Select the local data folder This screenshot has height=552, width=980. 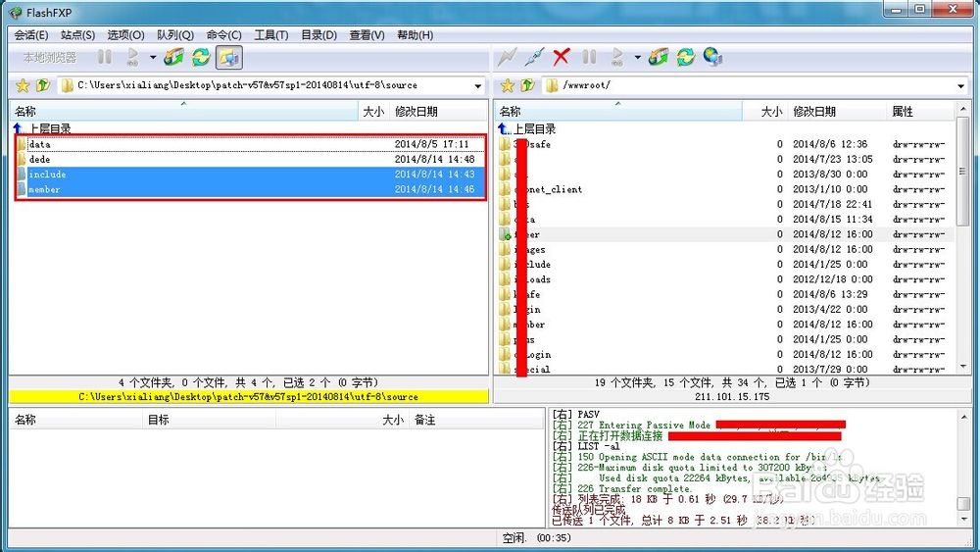click(x=251, y=144)
